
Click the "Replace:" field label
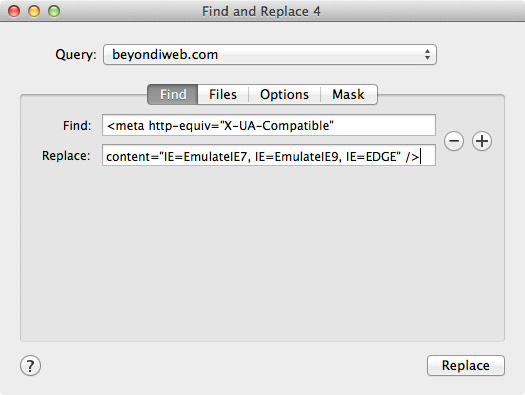[x=66, y=156]
